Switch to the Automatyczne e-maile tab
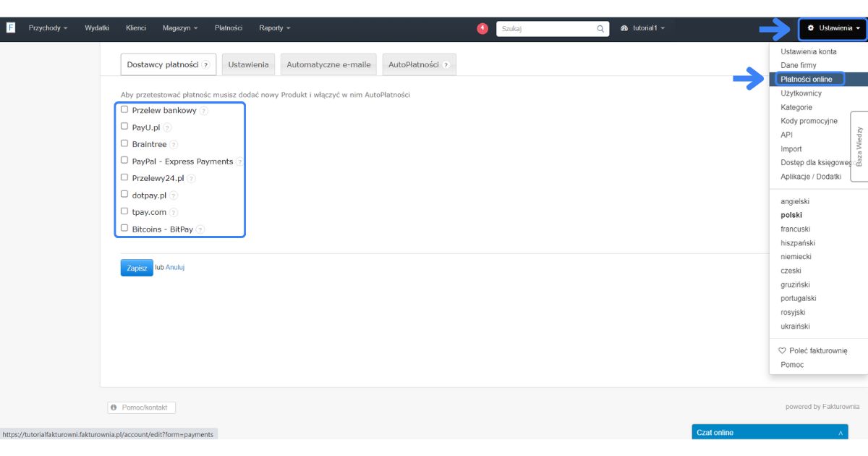868x456 pixels. 328,64
